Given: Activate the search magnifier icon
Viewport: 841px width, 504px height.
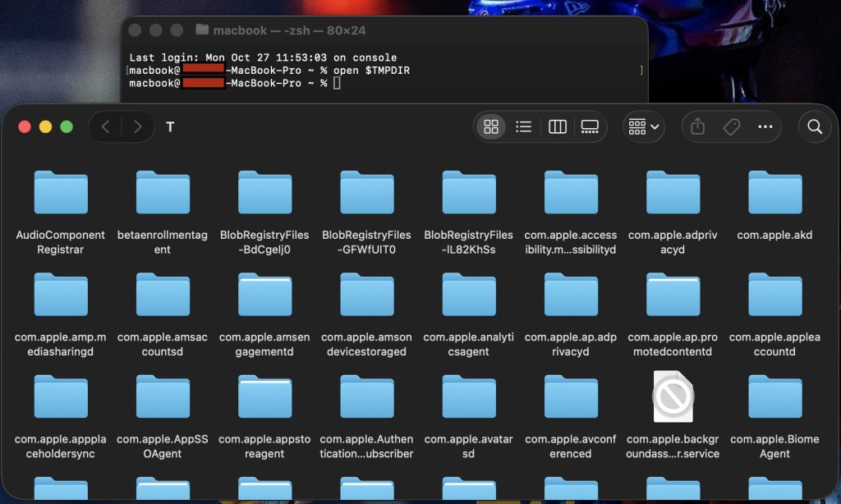Looking at the screenshot, I should click(814, 127).
